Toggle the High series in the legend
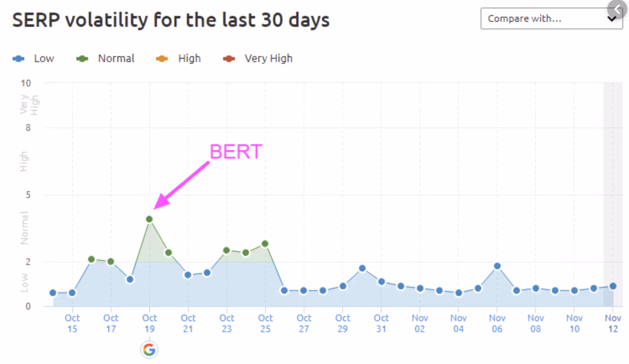The image size is (629, 364). click(x=178, y=58)
